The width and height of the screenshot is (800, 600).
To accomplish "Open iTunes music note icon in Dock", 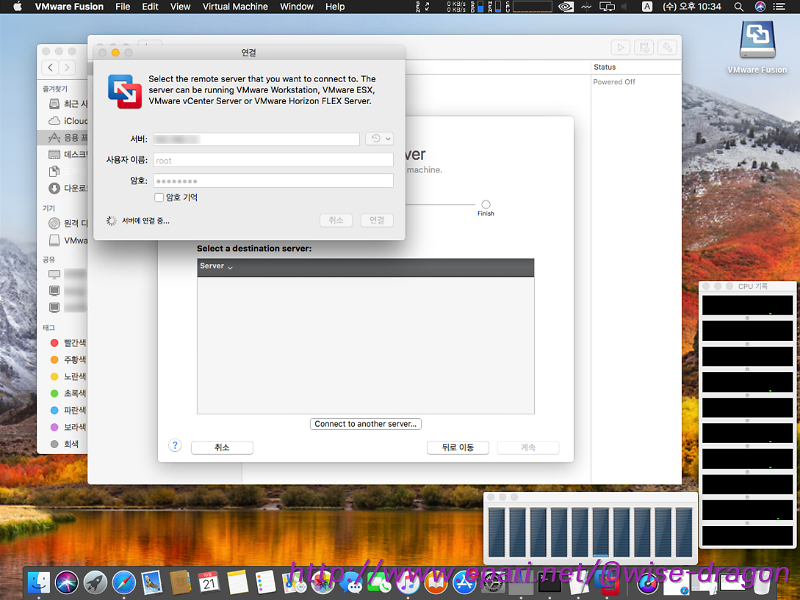I will (x=407, y=583).
